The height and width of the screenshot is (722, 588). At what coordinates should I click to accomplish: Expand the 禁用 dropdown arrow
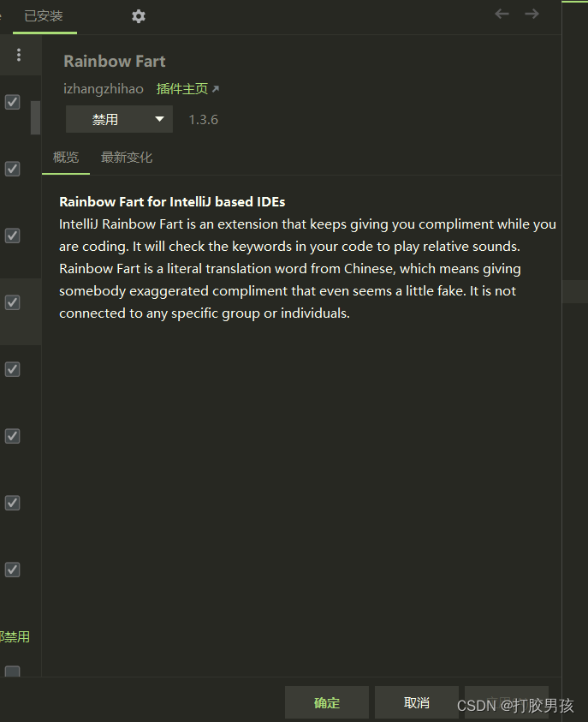(159, 119)
